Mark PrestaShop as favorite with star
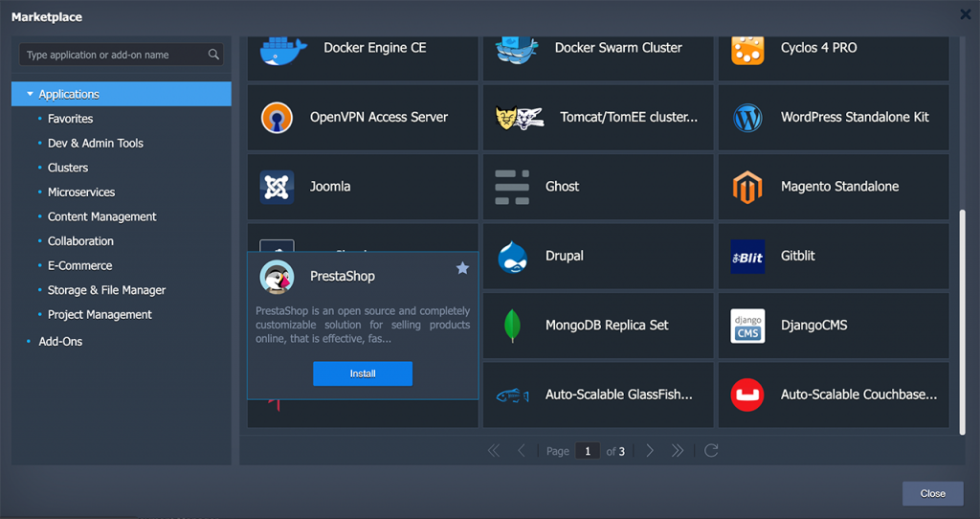The height and width of the screenshot is (519, 980). 462,268
